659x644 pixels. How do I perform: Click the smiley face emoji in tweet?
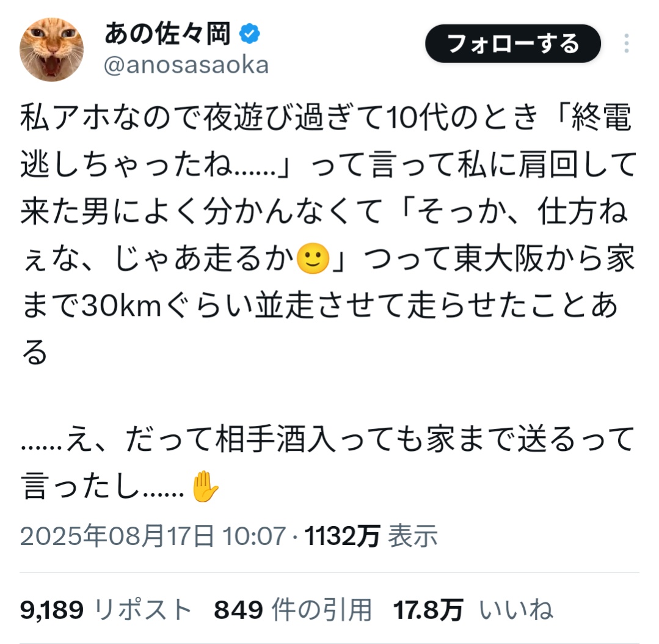[313, 258]
